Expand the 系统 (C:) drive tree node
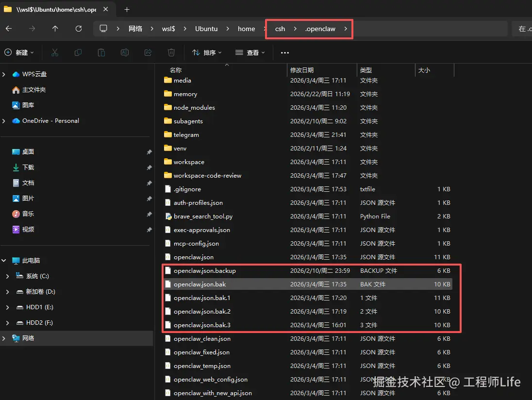Viewport: 532px width, 400px height. point(7,276)
